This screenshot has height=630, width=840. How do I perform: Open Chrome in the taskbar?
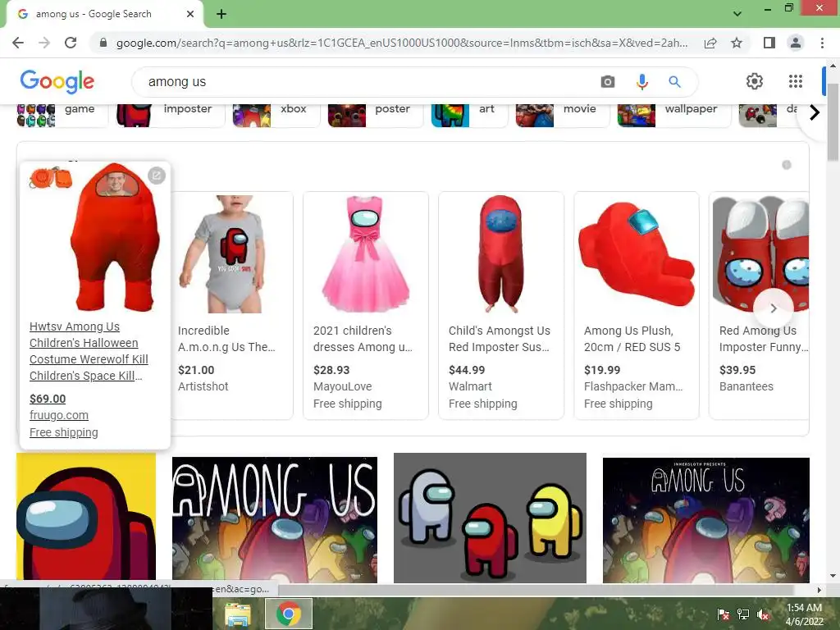289,614
